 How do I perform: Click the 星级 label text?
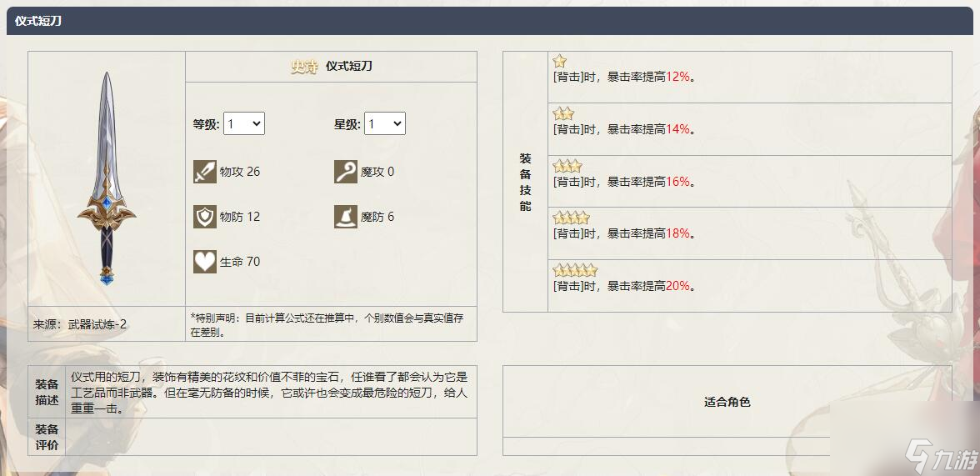tap(347, 124)
